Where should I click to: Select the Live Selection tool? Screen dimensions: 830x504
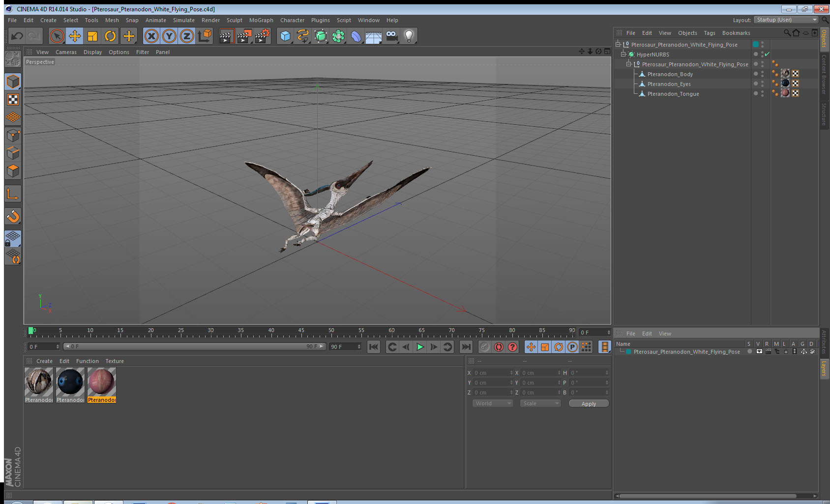coord(57,36)
